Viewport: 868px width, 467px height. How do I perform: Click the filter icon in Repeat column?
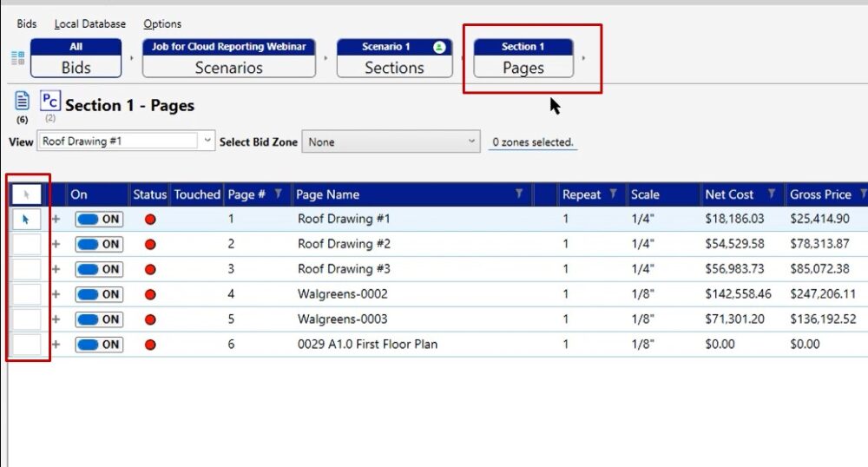[x=614, y=194]
